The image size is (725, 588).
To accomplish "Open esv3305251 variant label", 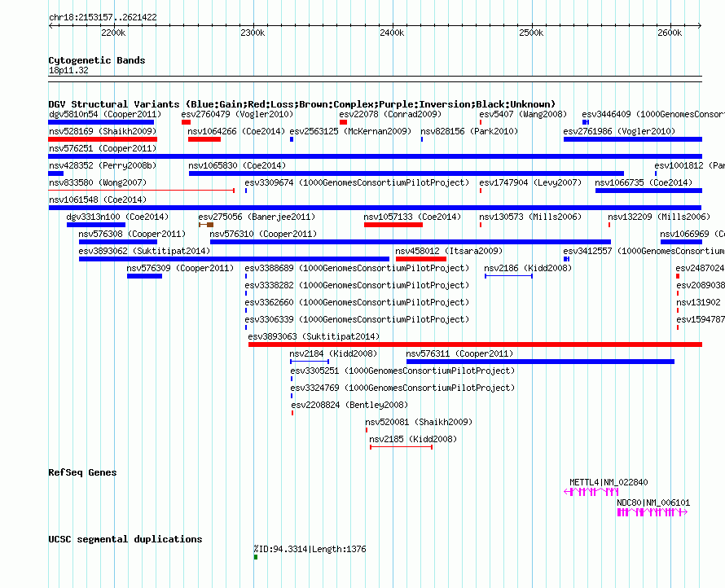I will click(x=402, y=371).
